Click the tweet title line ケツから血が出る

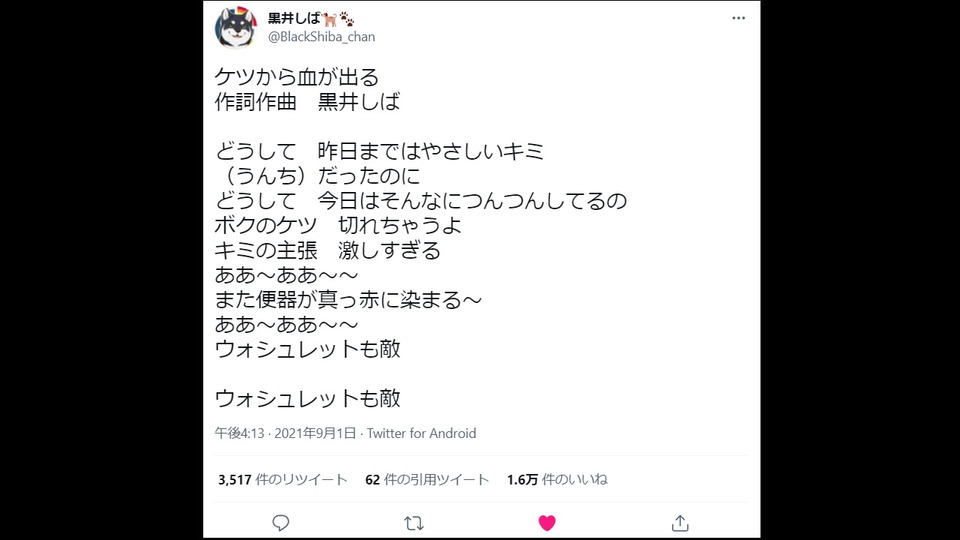297,77
